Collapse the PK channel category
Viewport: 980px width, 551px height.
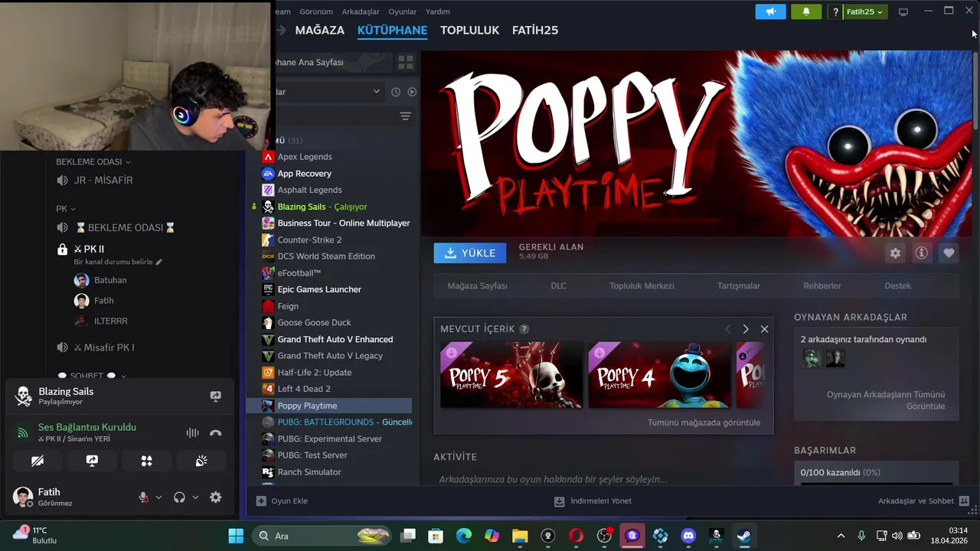[66, 209]
